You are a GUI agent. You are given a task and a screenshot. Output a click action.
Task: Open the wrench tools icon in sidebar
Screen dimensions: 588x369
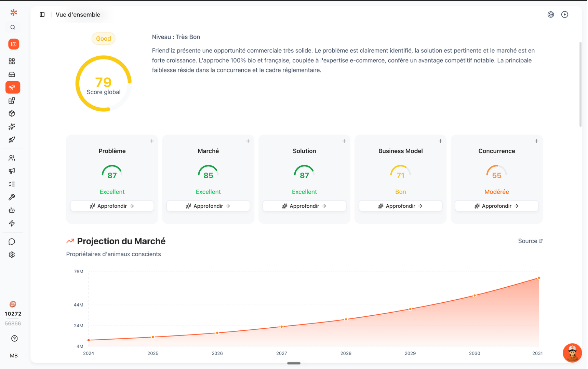click(x=12, y=197)
